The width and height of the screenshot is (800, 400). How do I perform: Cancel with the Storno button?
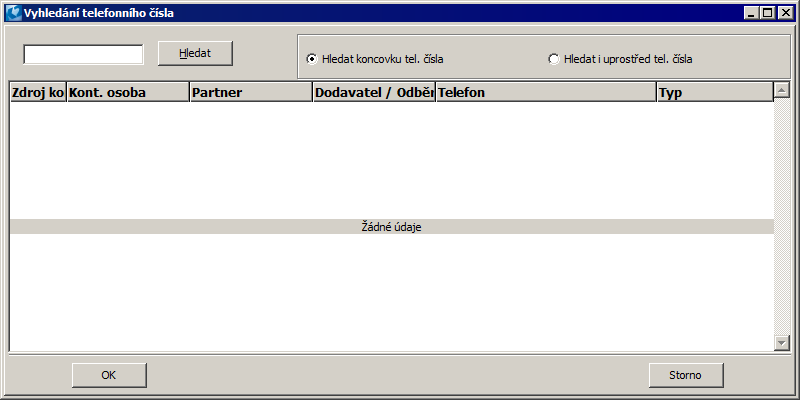pos(686,375)
